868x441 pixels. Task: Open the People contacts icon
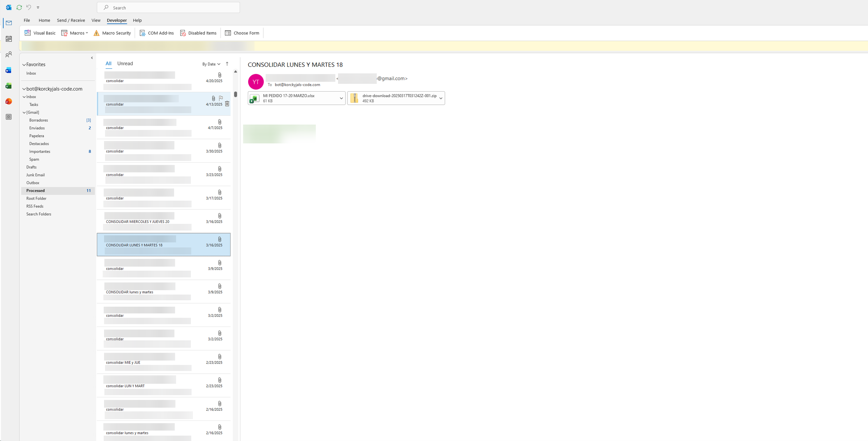click(x=9, y=54)
